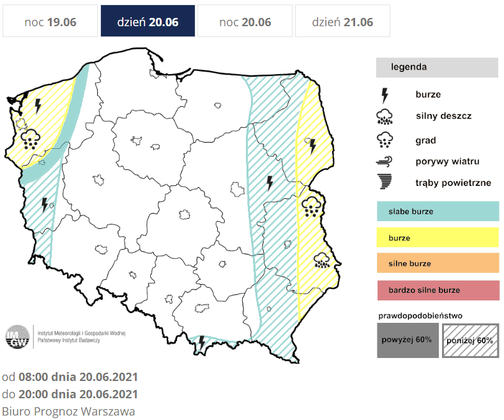504x420 pixels.
Task: Click the heavy rain icon in southeast Poland
Action: click(x=322, y=260)
